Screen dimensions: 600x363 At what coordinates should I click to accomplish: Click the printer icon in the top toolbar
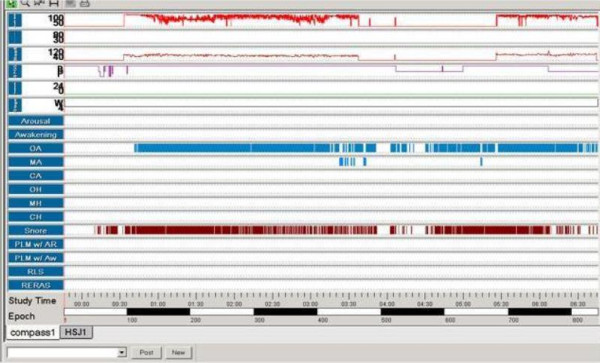point(85,3)
